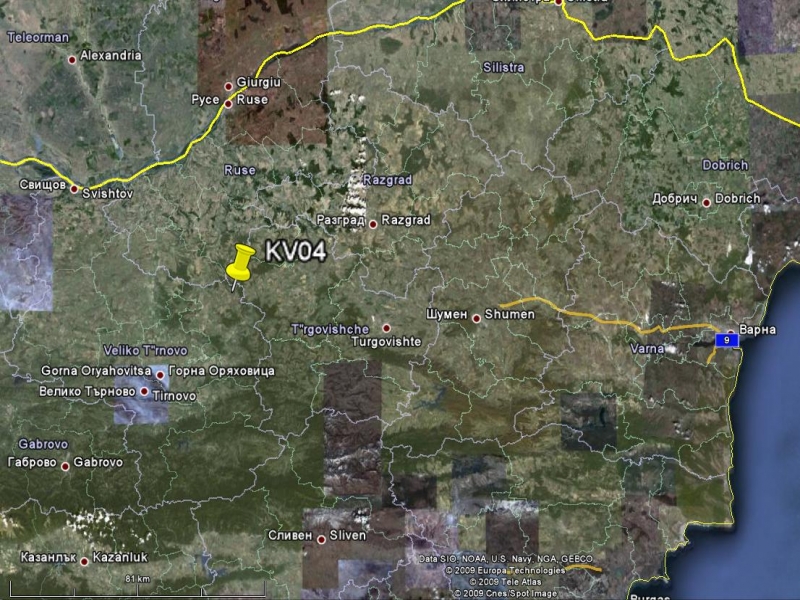Click the T"rgovishche province label

point(330,329)
